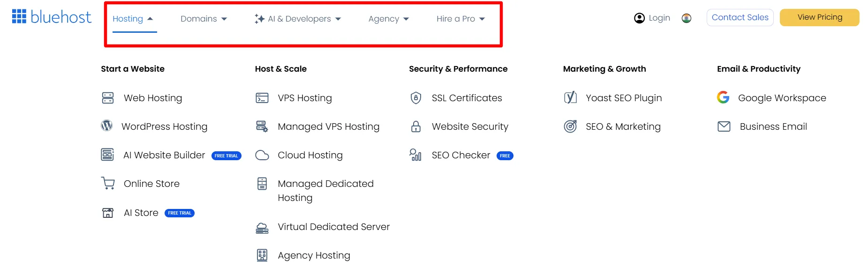868x267 pixels.
Task: Click the SEO & Marketing target icon
Action: [x=570, y=126]
